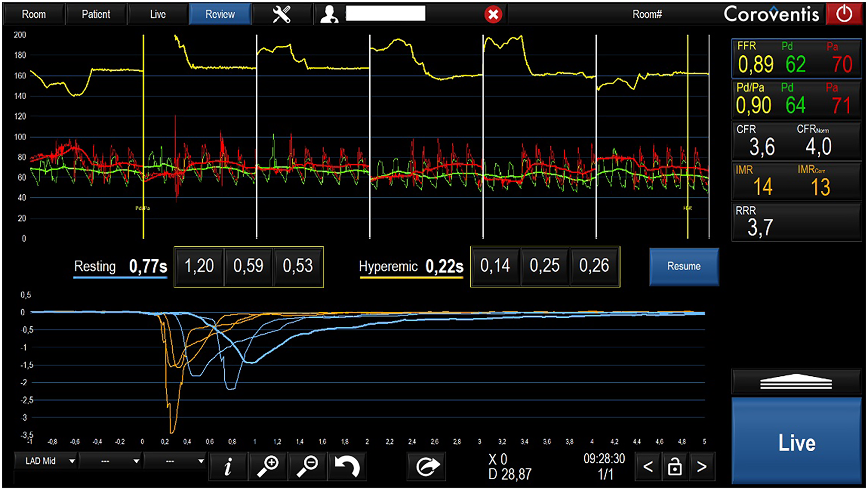
Task: Expand the LAD Mid vessel dropdown
Action: point(46,461)
